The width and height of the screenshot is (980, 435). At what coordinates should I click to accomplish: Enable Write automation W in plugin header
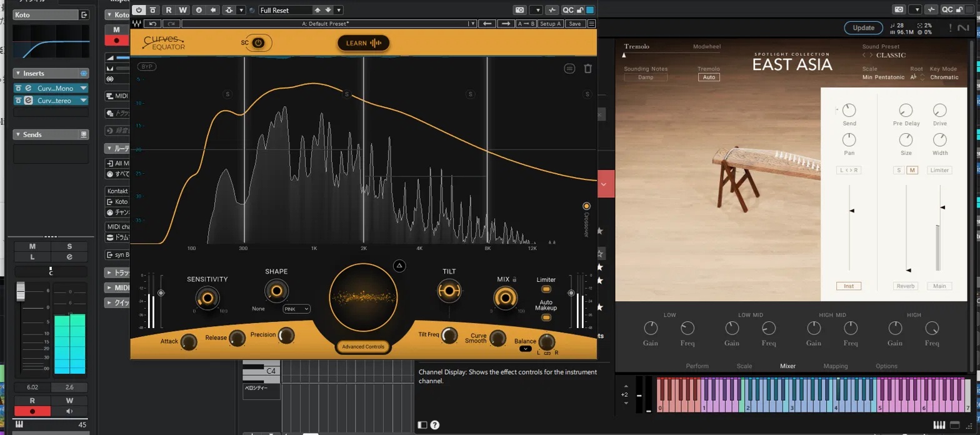click(x=182, y=10)
